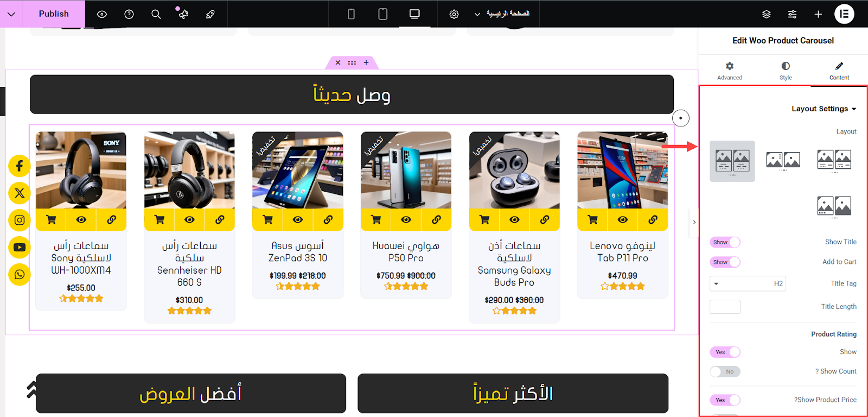
Task: Open the help question mark icon
Action: click(x=129, y=14)
